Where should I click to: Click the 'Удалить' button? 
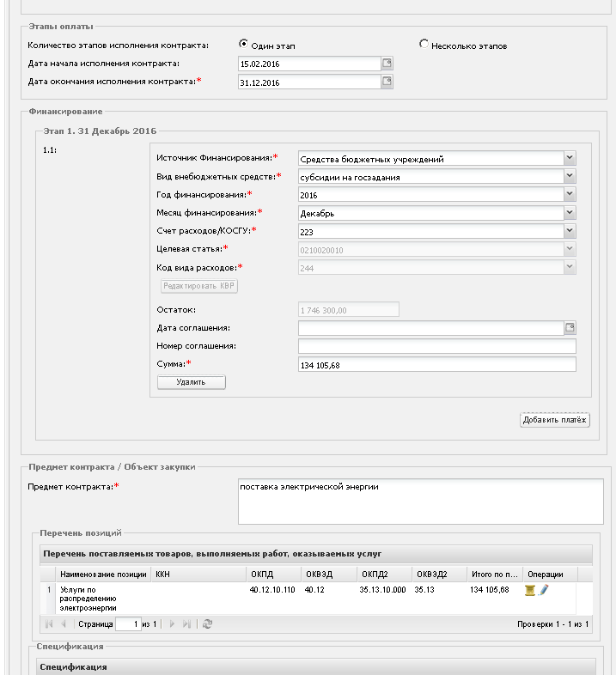tap(192, 382)
